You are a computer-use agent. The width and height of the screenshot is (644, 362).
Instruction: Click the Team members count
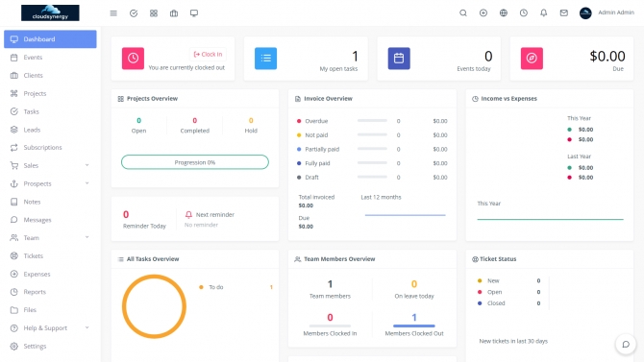[330, 284]
